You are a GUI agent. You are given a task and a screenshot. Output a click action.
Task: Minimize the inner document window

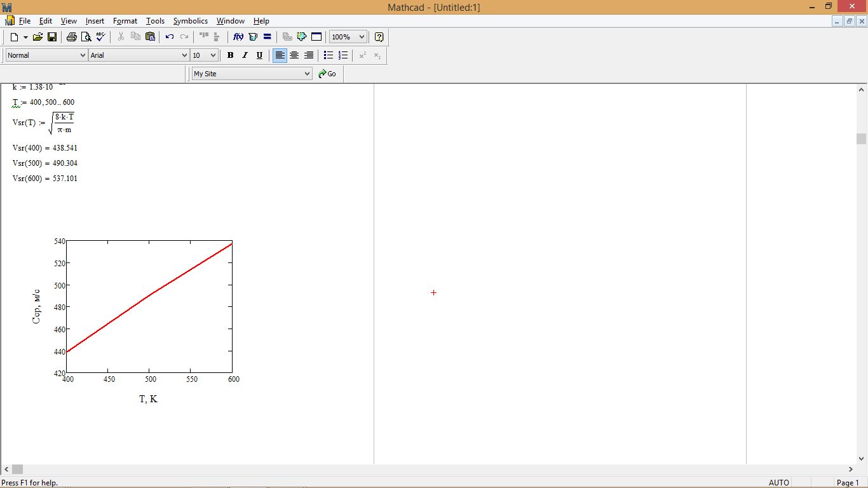pos(837,21)
